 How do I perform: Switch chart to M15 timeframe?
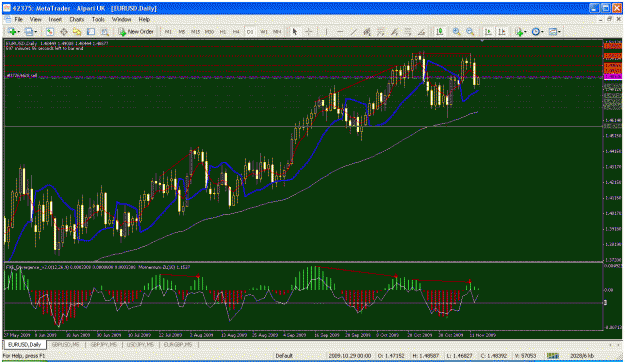[195, 31]
